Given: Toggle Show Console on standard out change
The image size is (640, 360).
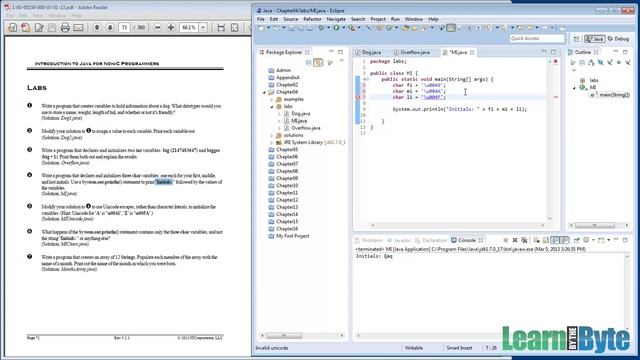Looking at the screenshot, I should click(555, 240).
